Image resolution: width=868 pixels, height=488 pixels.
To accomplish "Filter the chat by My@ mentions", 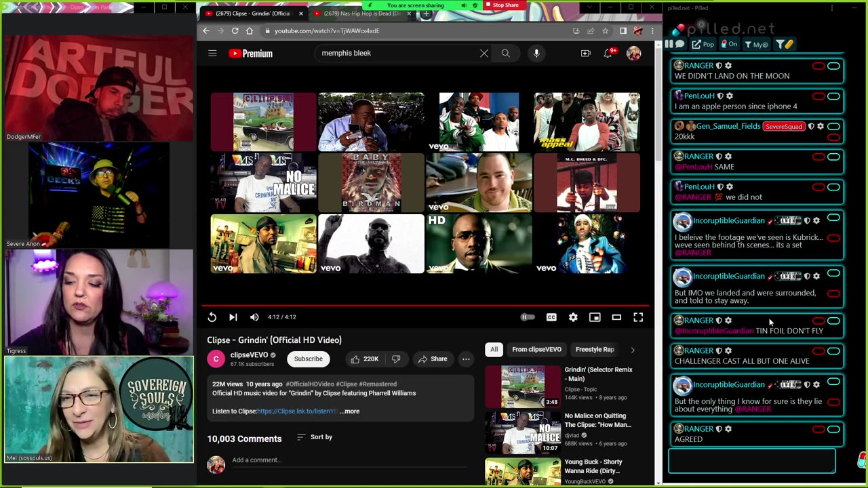I will coord(756,44).
